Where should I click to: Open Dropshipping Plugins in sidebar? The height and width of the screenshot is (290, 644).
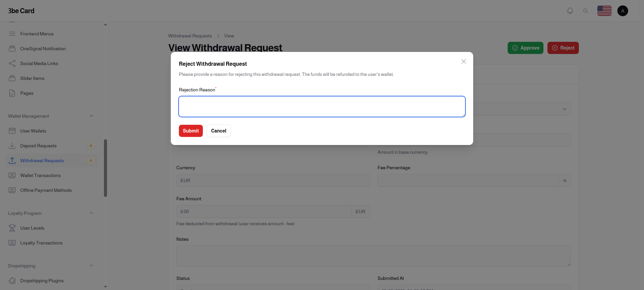pyautogui.click(x=51, y=281)
